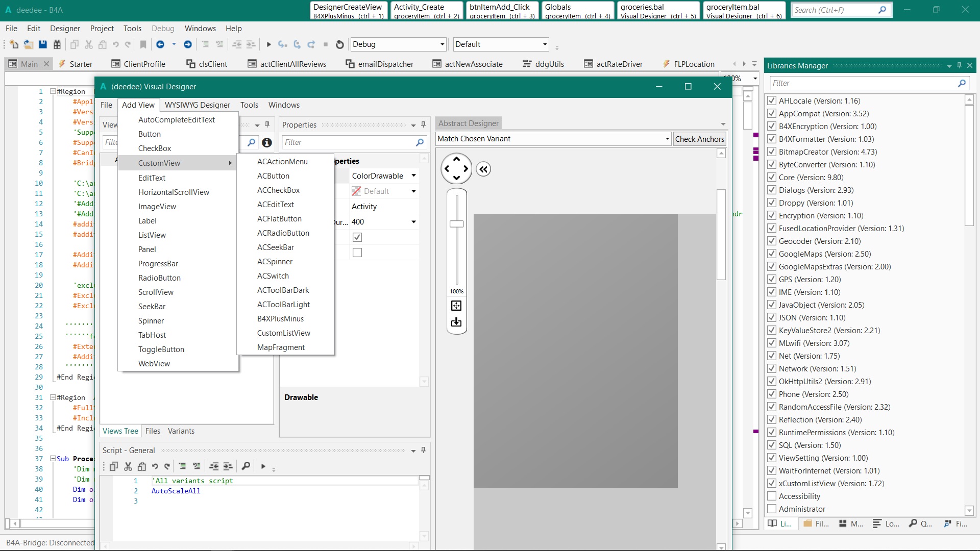Click the navigate back arrow icon
The width and height of the screenshot is (980, 551).
(x=160, y=44)
